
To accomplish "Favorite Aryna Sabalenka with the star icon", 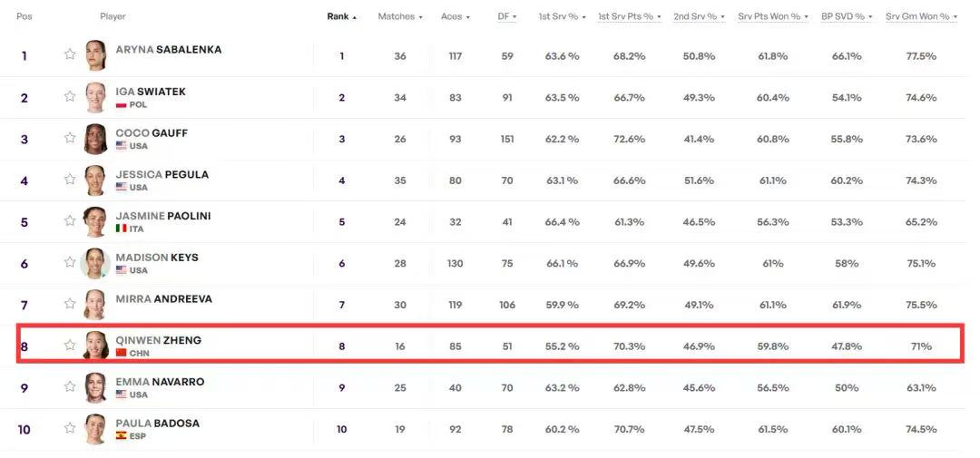I will click(70, 54).
